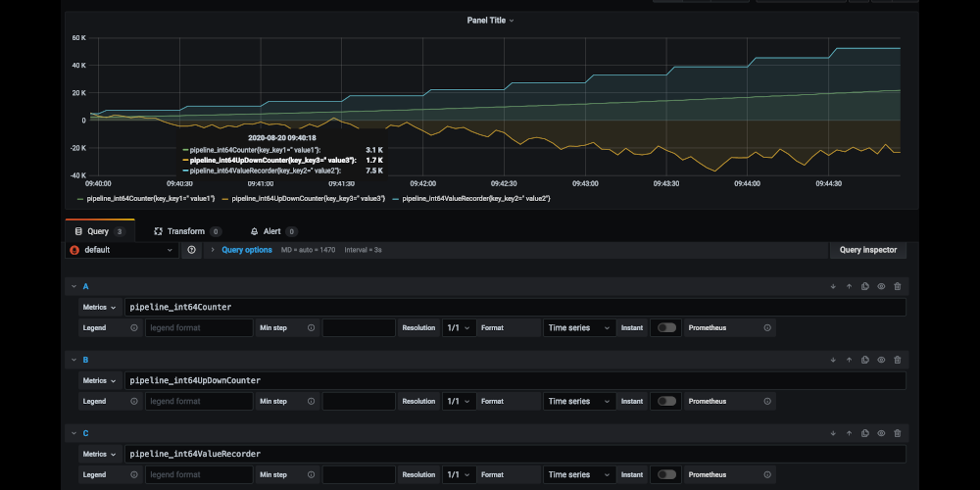This screenshot has width=980, height=490.
Task: Toggle pipeline_int64UpDownCounter series in chart legend
Action: click(x=308, y=198)
